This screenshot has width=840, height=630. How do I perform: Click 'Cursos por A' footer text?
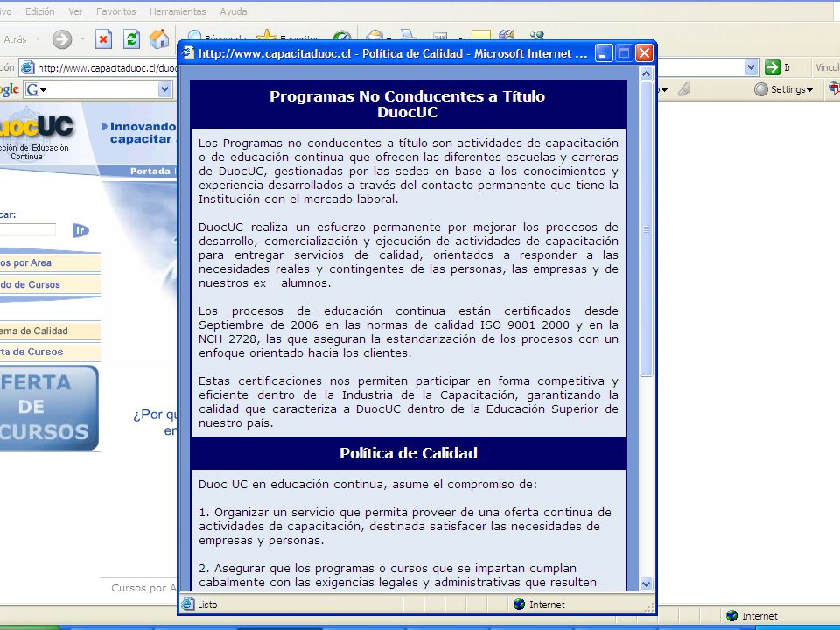tap(143, 588)
